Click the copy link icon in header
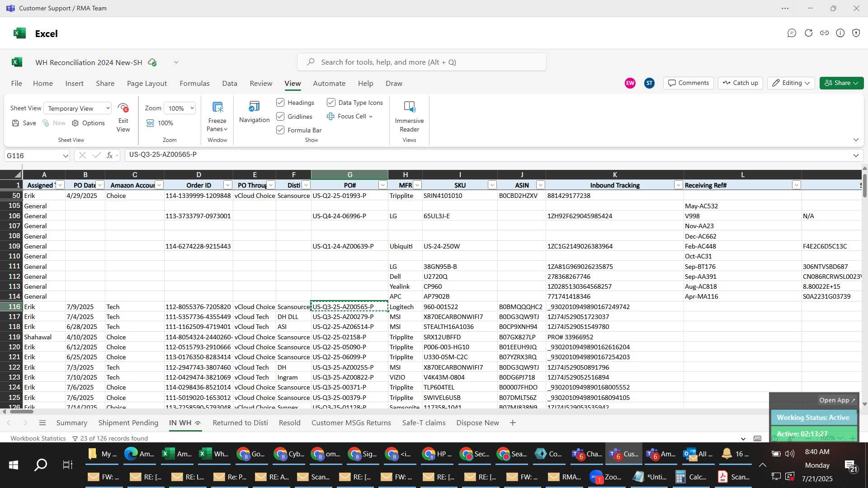Image resolution: width=868 pixels, height=488 pixels. (x=824, y=33)
